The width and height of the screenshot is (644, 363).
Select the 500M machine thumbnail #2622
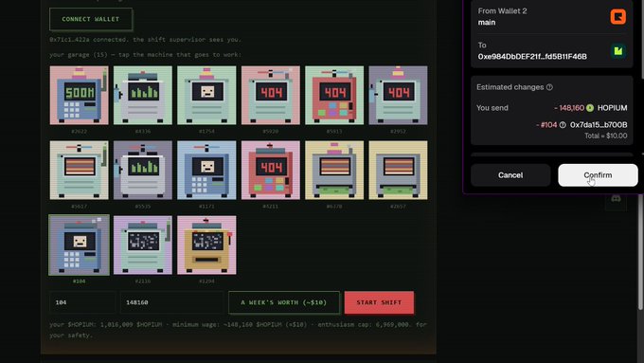coord(80,96)
